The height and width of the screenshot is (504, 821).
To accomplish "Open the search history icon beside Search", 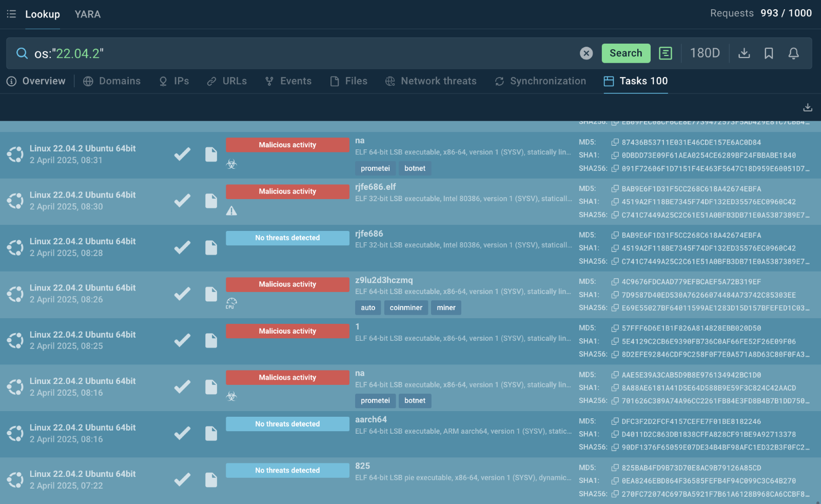I will [666, 53].
